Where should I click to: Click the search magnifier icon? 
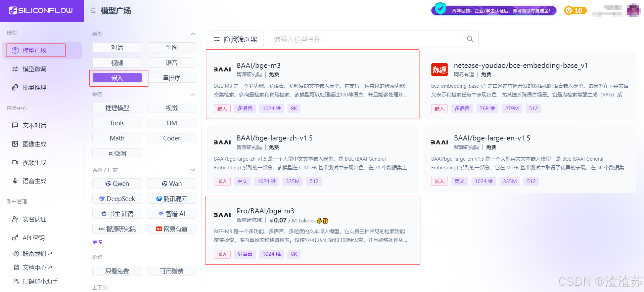coord(470,39)
